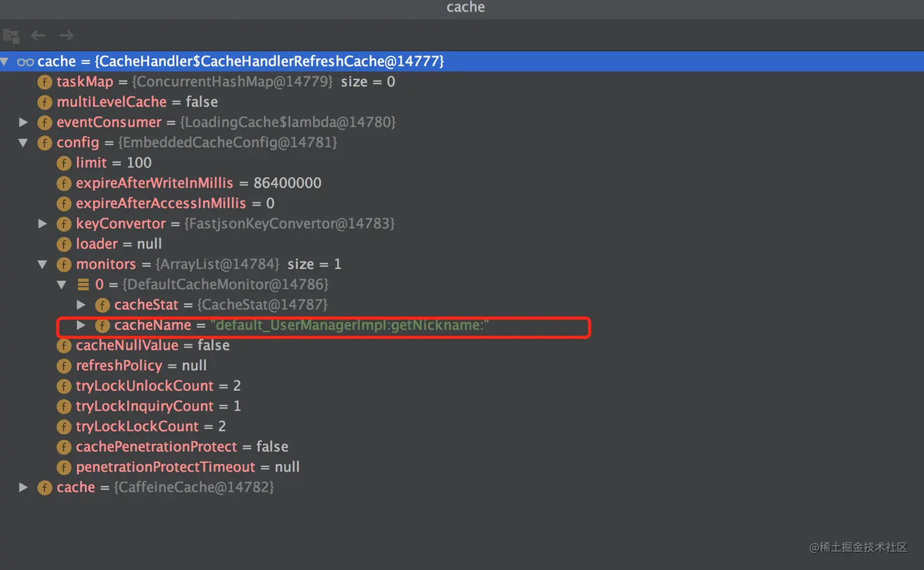This screenshot has height=570, width=924.
Task: Click the glasses watch icon beside cache
Action: [x=25, y=62]
